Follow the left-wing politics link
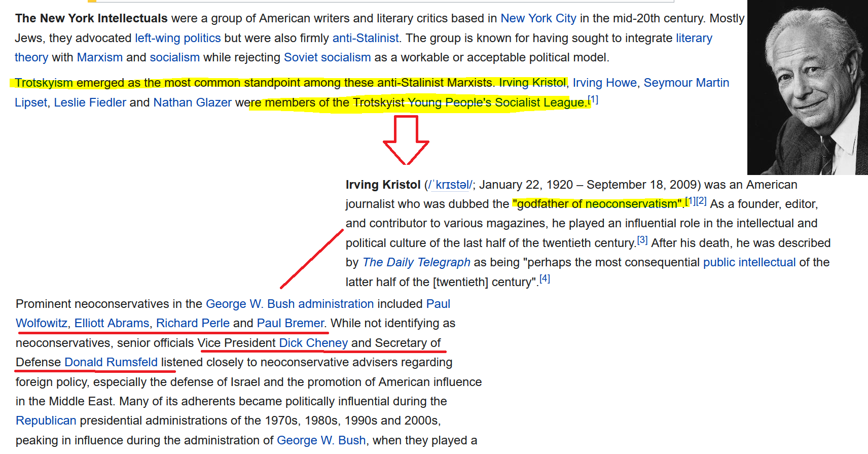868x454 pixels. coord(178,38)
